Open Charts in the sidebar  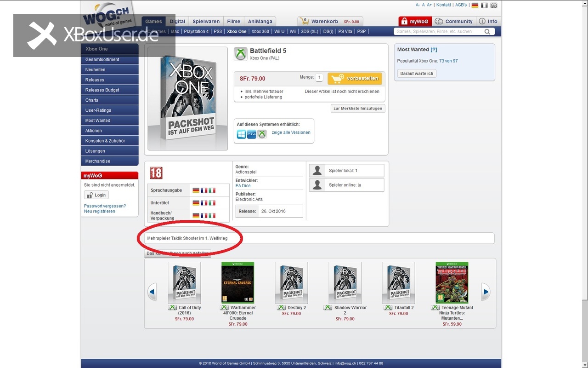tap(110, 100)
